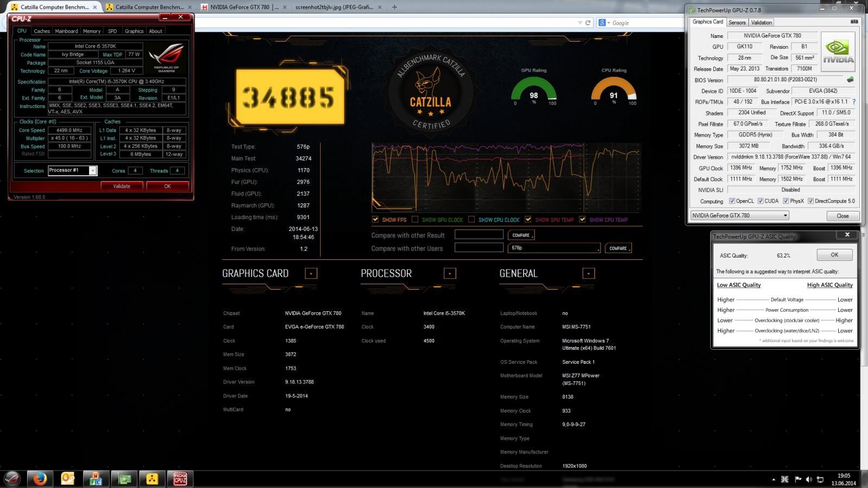This screenshot has height=488, width=868.
Task: Open Firefox from the taskbar
Action: (40, 479)
